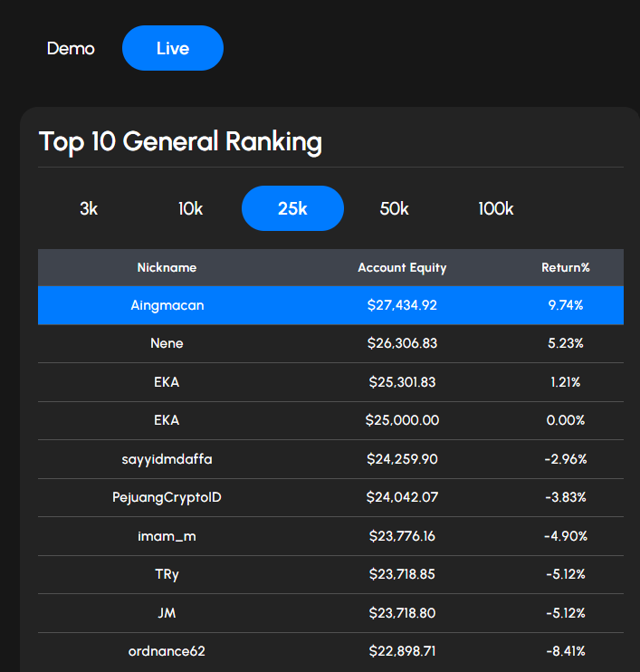Click the 9.74% return value
This screenshot has height=672, width=640.
566,305
